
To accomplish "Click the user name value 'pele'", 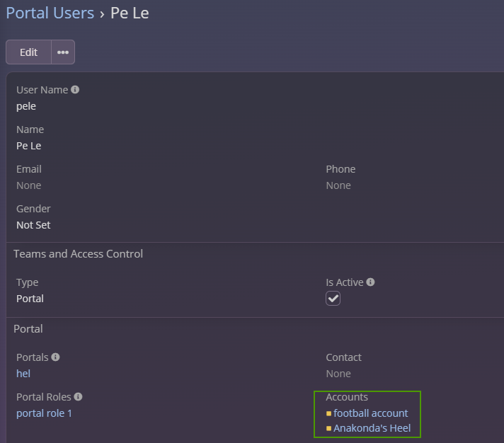I will pos(26,106).
